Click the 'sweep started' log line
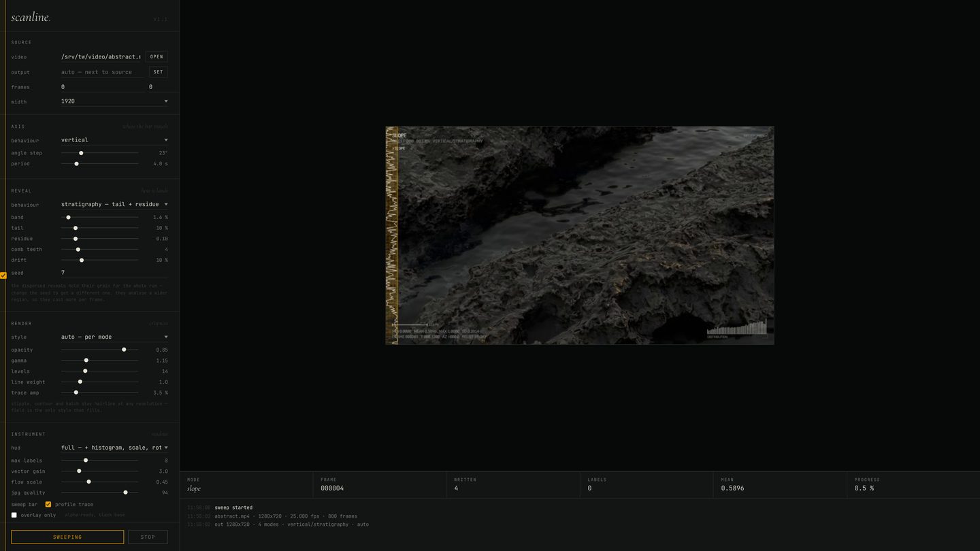 233,507
